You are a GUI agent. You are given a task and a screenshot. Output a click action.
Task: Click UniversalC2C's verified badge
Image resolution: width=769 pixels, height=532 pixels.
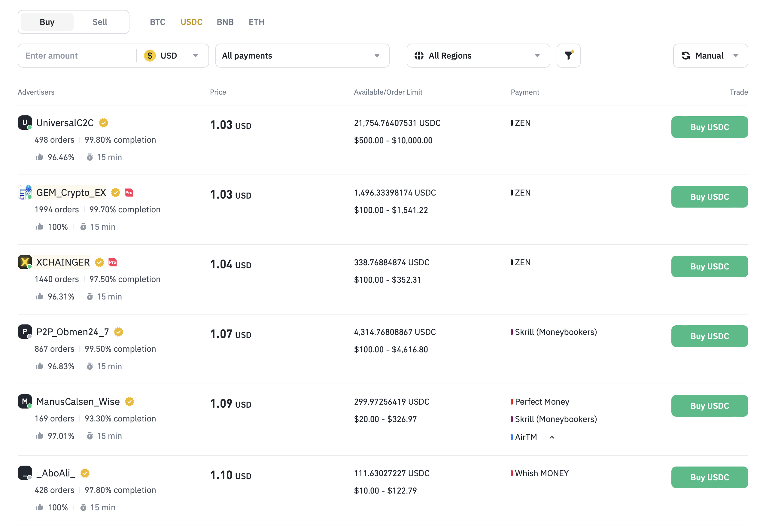tap(104, 123)
